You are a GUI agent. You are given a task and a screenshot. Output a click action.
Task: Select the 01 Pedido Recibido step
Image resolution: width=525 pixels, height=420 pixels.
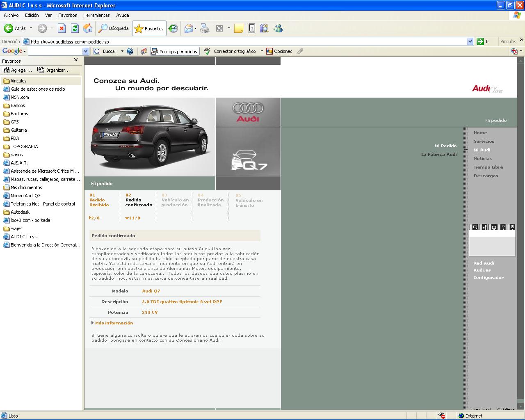click(99, 200)
